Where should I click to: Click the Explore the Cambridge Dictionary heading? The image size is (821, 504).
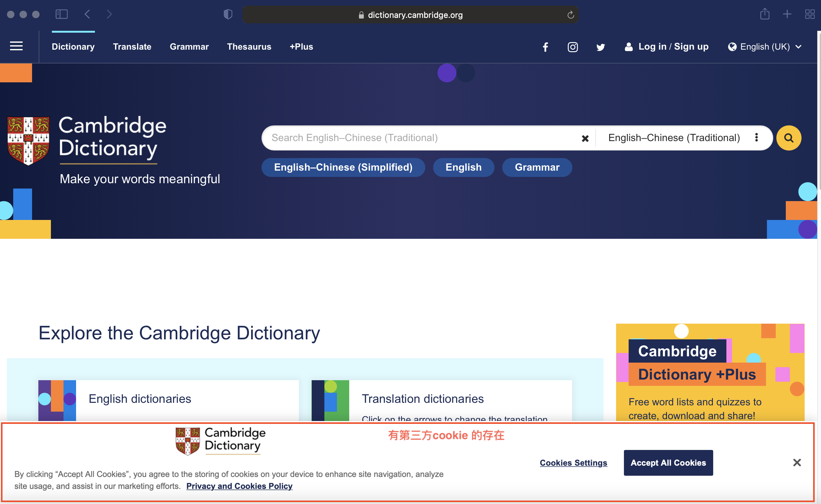(179, 333)
